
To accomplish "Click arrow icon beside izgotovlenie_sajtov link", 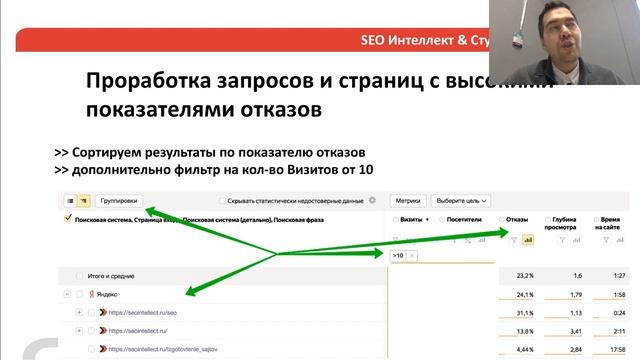I will pos(103,349).
